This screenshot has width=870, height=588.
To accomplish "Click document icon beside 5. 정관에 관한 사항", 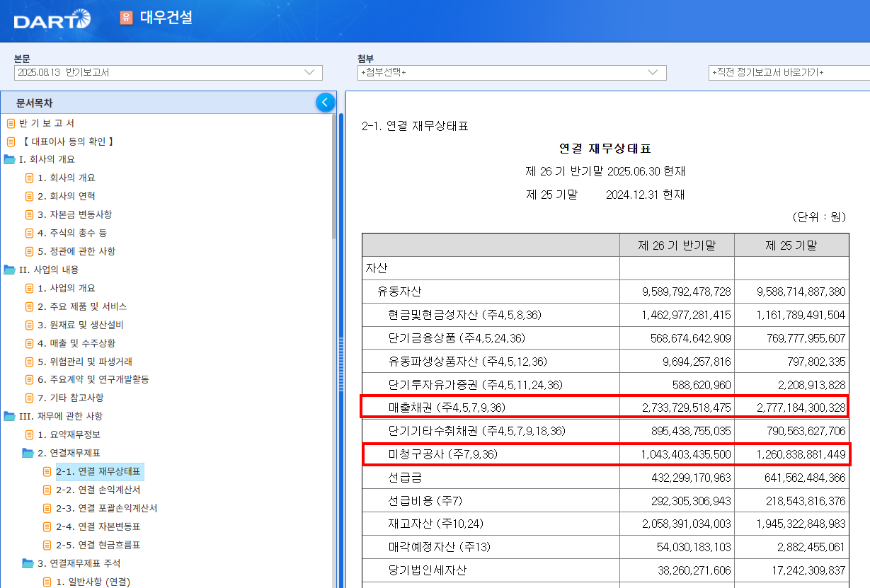I will (x=29, y=251).
